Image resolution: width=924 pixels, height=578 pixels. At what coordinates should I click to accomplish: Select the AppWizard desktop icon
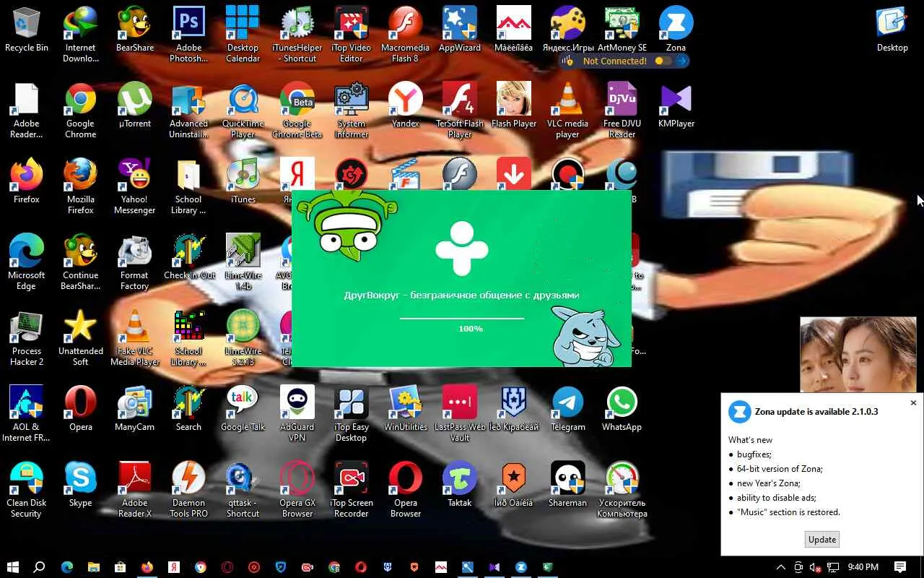pos(460,30)
